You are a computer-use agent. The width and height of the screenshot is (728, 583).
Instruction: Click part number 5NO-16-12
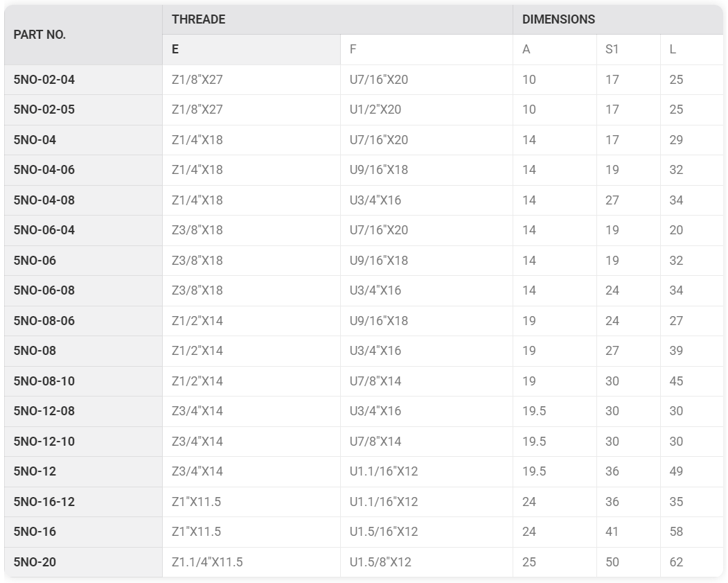point(44,502)
